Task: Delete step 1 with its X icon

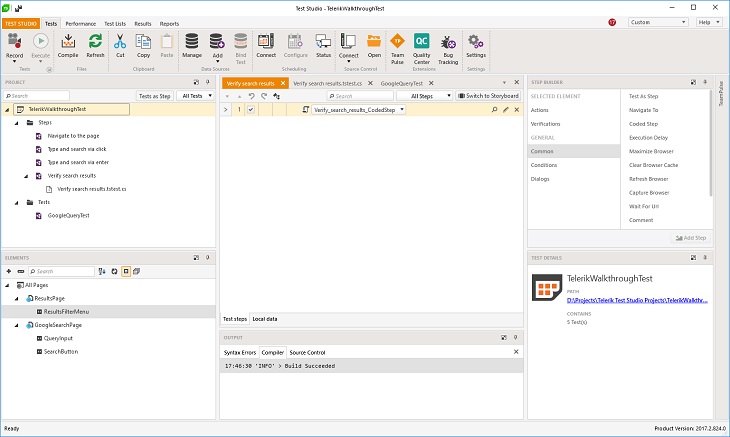Action: pos(517,110)
